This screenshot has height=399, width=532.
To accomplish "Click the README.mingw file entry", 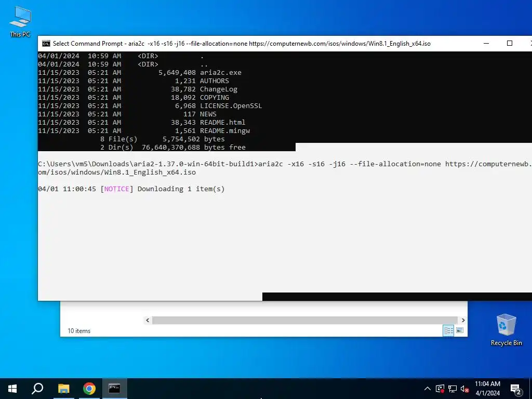I will (224, 130).
